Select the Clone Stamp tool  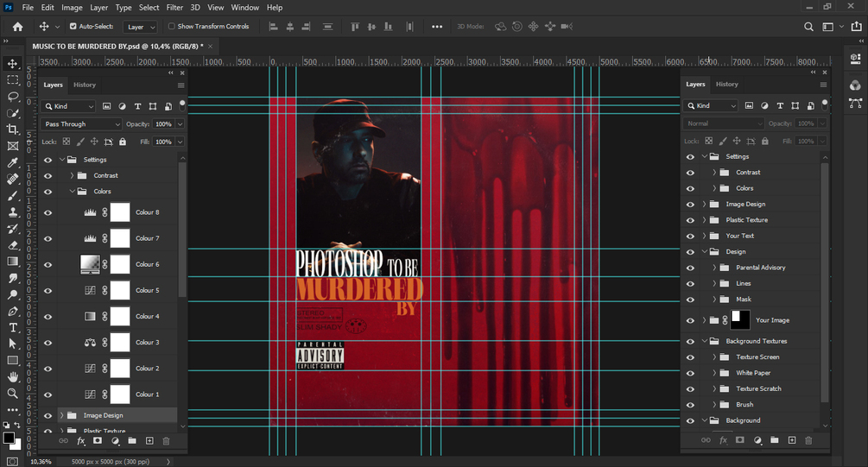pos(12,212)
